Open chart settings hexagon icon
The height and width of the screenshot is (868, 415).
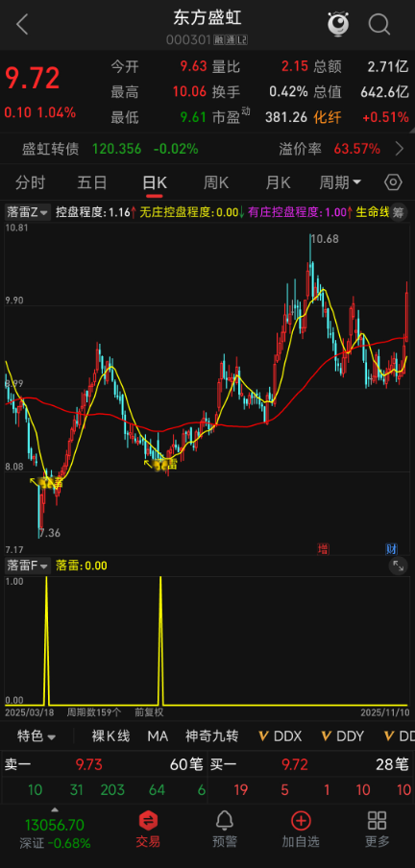coord(393,182)
